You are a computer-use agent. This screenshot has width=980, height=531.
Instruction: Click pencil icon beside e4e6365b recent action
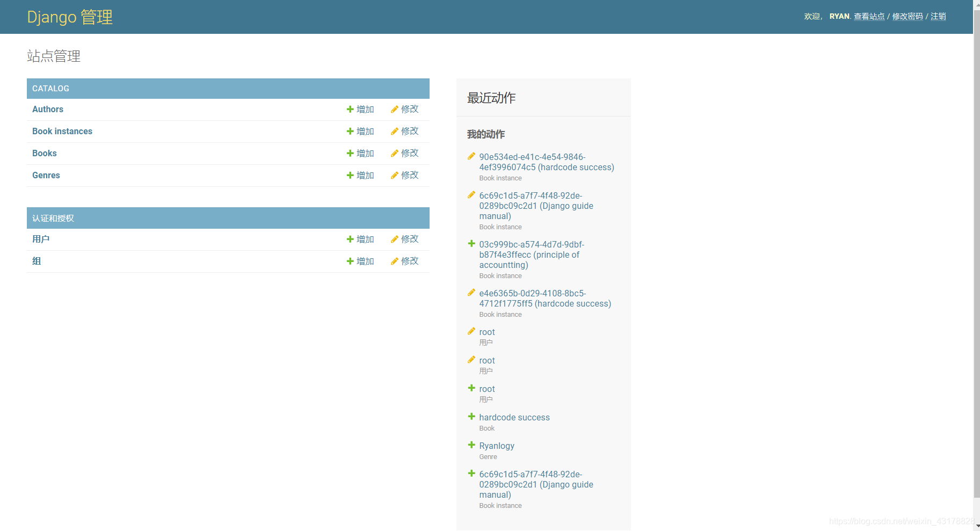click(x=471, y=293)
